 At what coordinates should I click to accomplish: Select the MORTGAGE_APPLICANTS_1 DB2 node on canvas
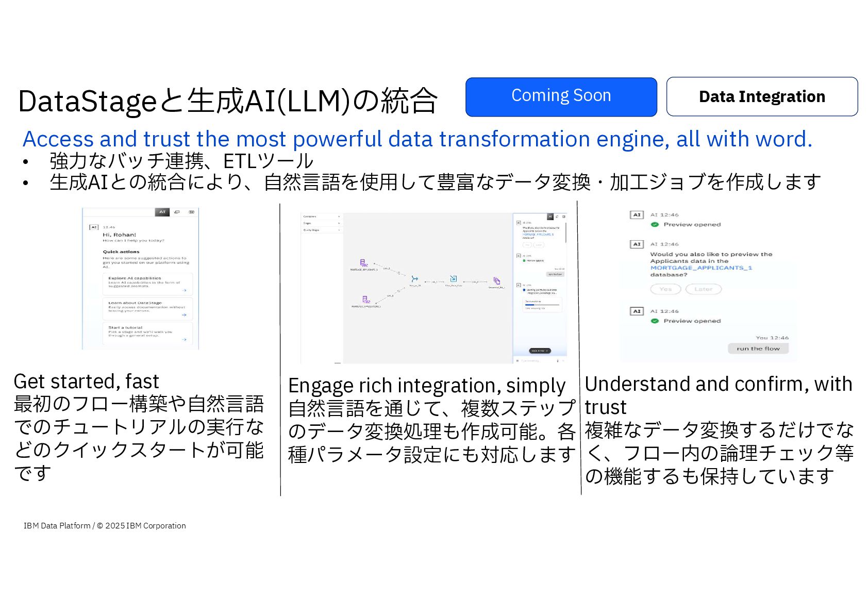pyautogui.click(x=364, y=263)
